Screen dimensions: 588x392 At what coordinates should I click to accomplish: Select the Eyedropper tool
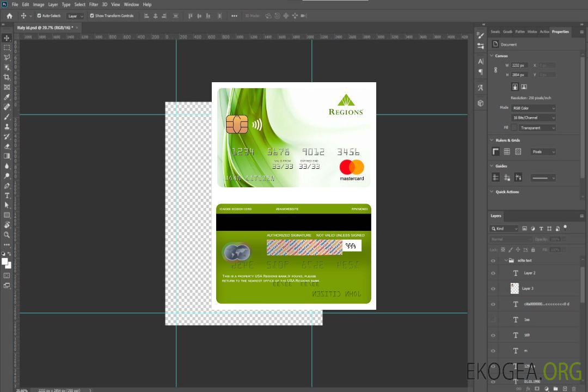(7, 97)
